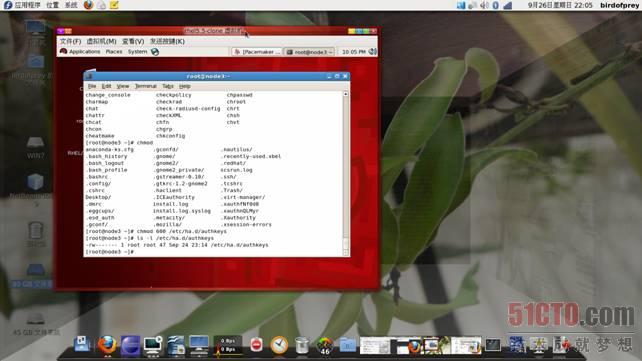Image resolution: width=642 pixels, height=361 pixels.
Task: Select the first window thumbnail in dock
Action: click(375, 345)
